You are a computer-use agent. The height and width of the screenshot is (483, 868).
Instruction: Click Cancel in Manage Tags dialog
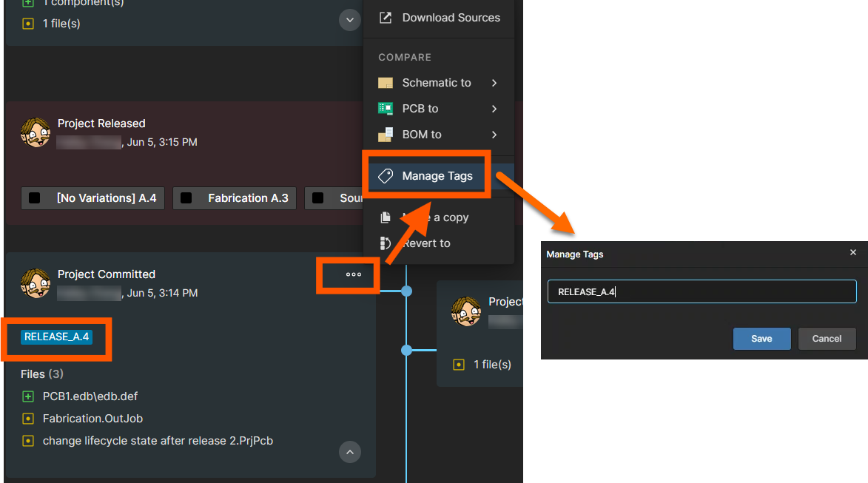tap(827, 339)
